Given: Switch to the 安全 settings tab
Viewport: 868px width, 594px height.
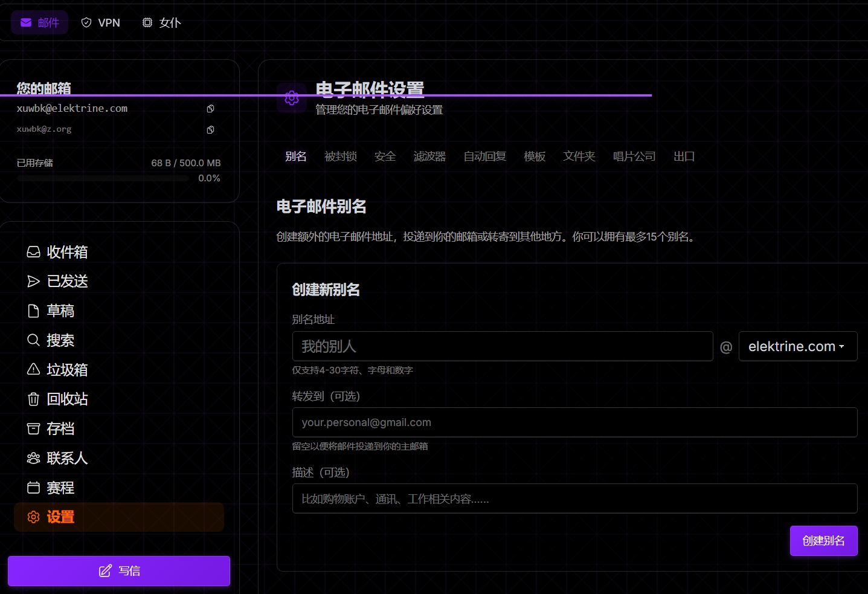Looking at the screenshot, I should tap(385, 156).
